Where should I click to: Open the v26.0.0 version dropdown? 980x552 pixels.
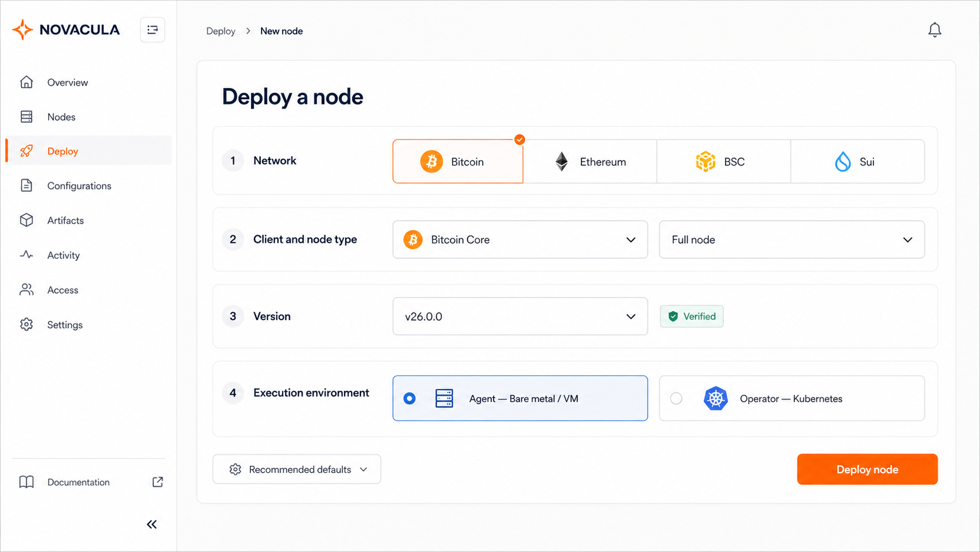click(x=520, y=316)
